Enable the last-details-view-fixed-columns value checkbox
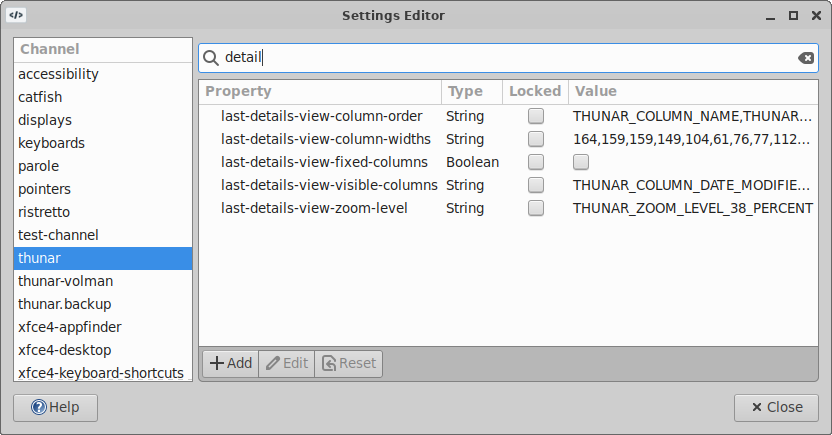Screen dimensions: 832x435 point(581,162)
